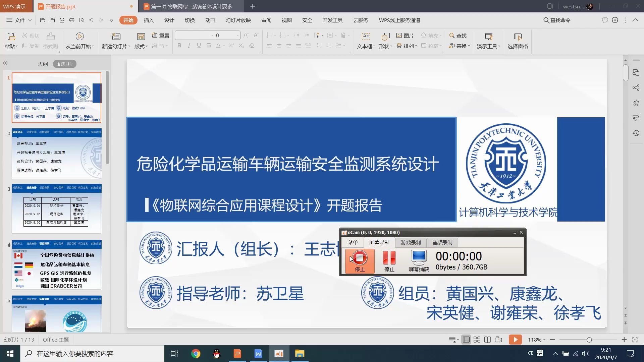The image size is (644, 362).
Task: Print the presentation icon
Action: tap(72, 20)
